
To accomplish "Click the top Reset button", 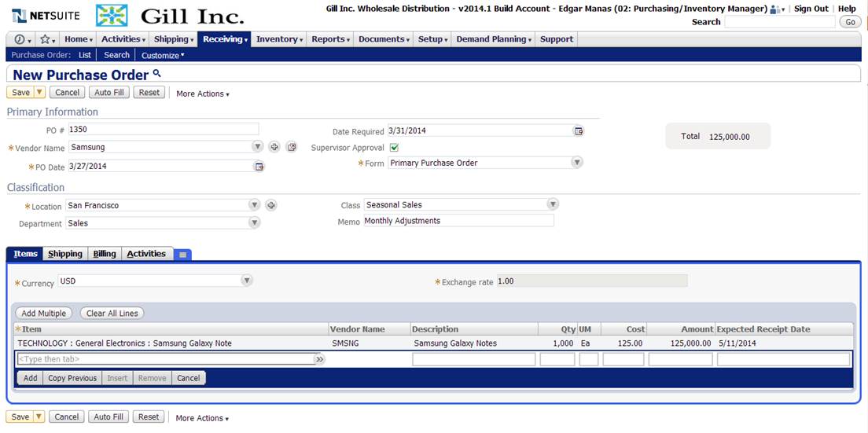I will (149, 93).
